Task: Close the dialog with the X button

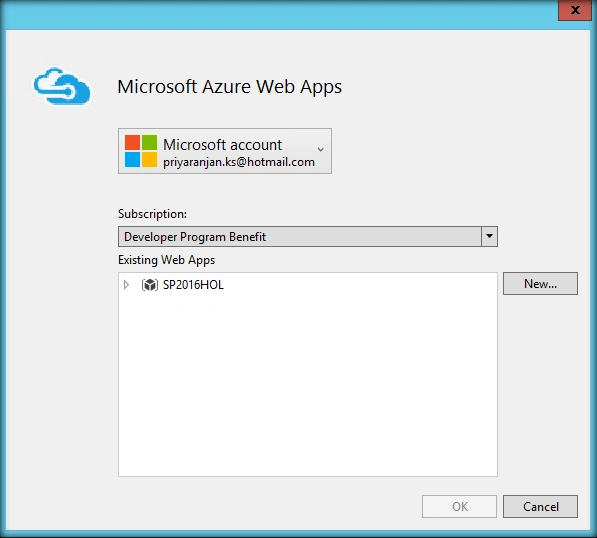Action: (x=575, y=10)
